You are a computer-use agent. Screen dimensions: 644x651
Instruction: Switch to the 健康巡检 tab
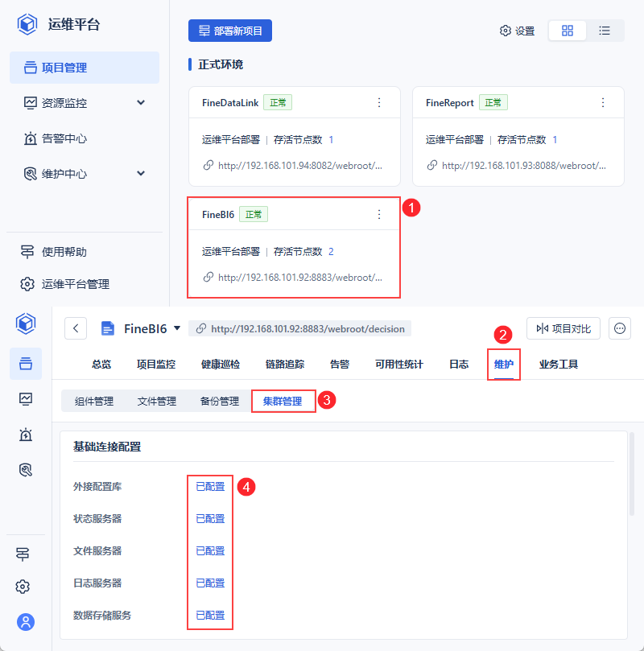click(221, 364)
